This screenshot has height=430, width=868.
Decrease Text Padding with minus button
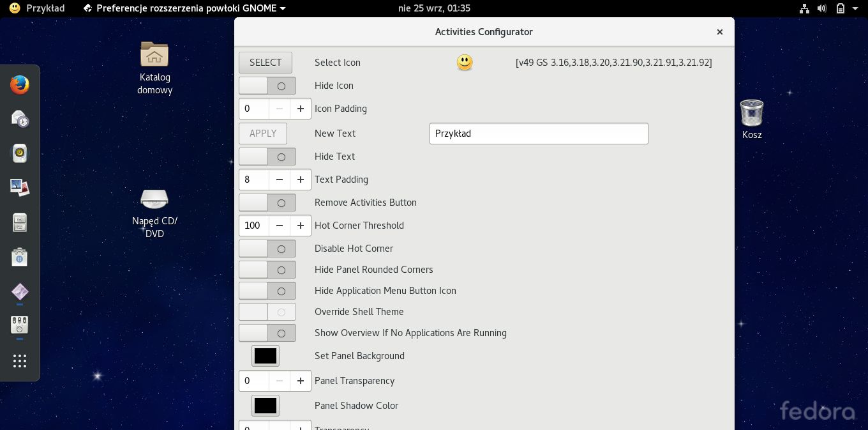pos(280,180)
